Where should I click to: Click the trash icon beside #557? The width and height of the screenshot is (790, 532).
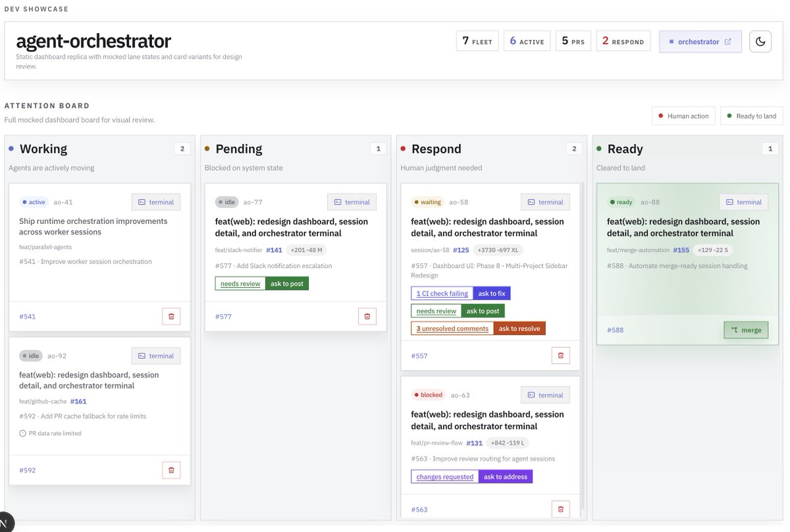coord(561,356)
